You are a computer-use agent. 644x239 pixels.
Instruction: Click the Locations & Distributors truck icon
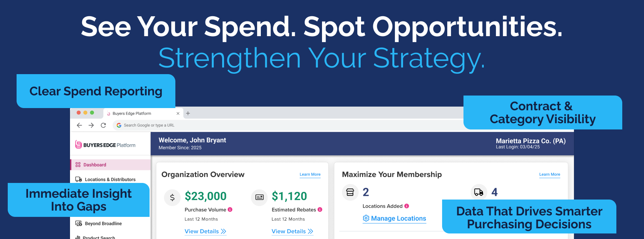78,179
